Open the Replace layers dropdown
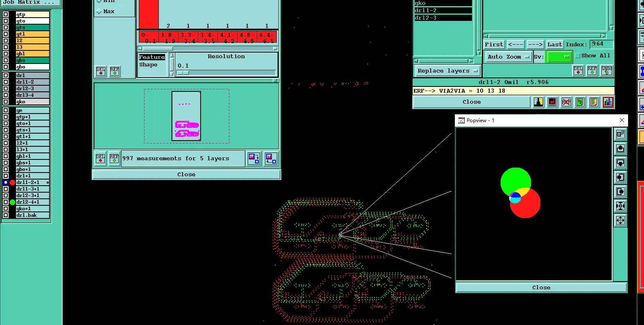The image size is (644, 325). pos(447,71)
